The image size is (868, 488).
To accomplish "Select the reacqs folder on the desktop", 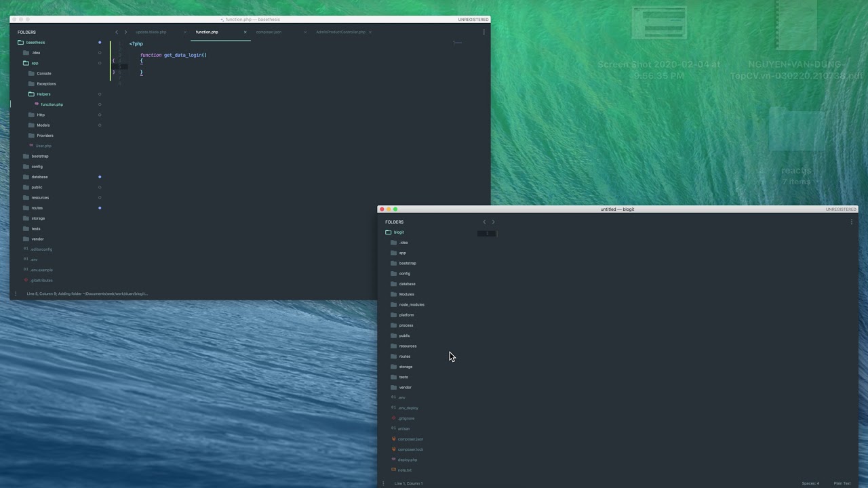I will coord(796,146).
